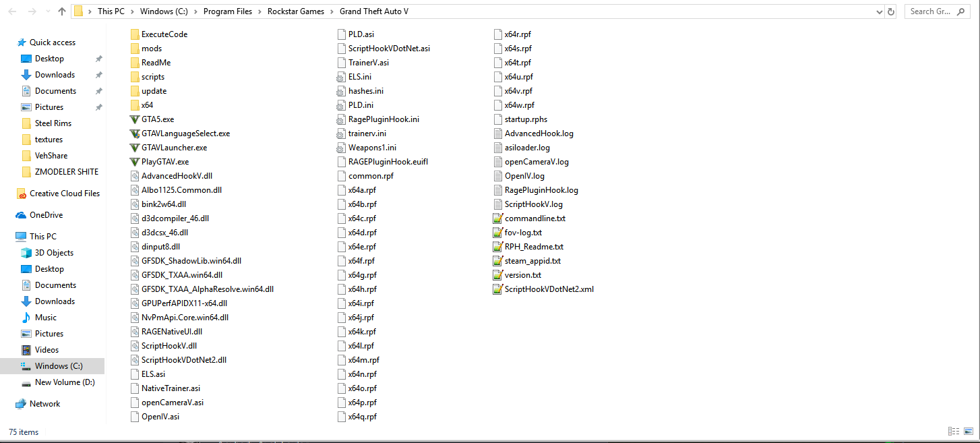Viewport: 980px width, 443px height.
Task: Select the trainerv.ini file icon
Action: point(342,134)
